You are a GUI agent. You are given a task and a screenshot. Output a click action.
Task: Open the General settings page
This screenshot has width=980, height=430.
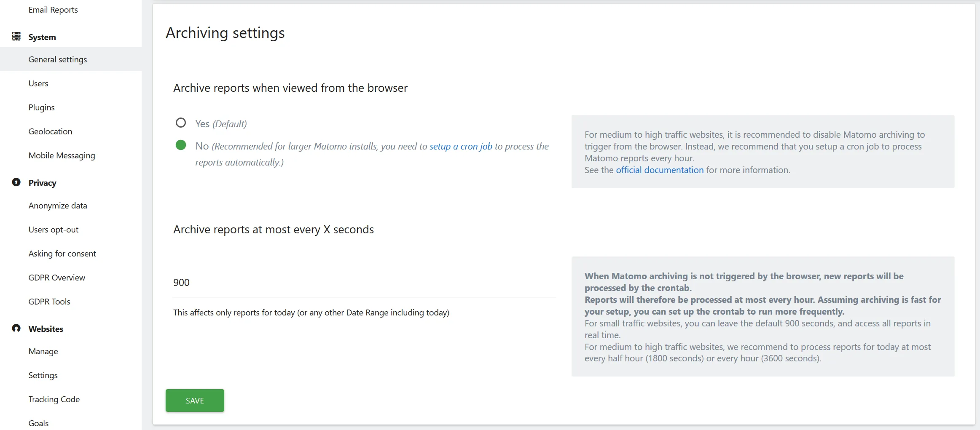tap(58, 59)
